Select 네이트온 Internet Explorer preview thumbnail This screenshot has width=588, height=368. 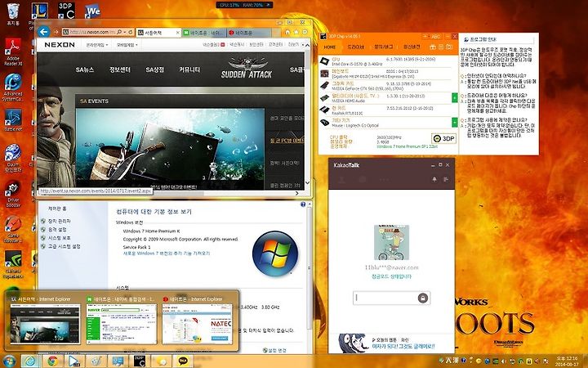(x=198, y=324)
